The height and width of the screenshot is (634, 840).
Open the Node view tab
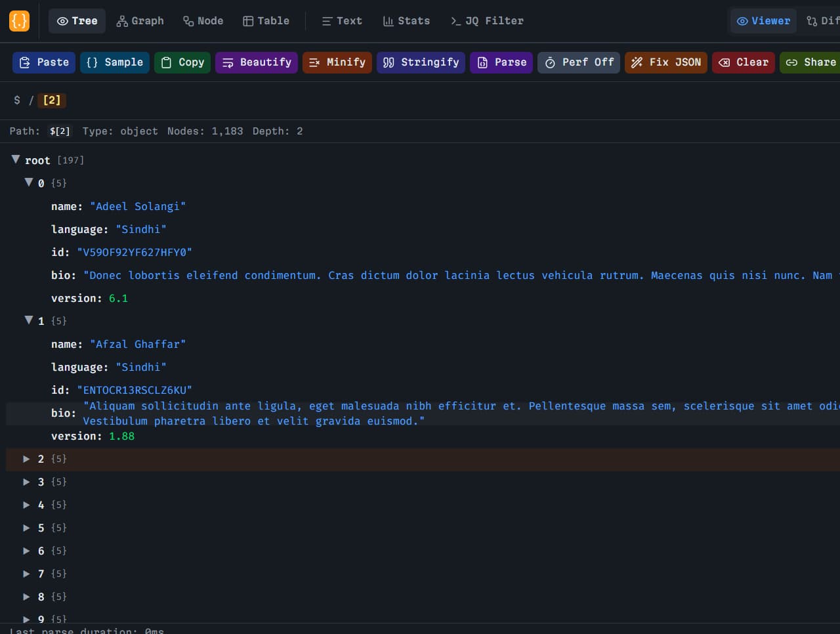(x=203, y=21)
